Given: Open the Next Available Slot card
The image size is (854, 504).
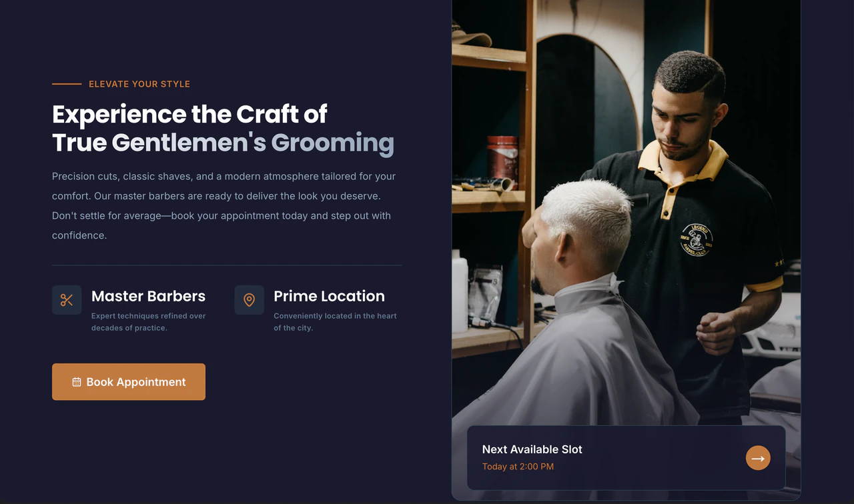Looking at the screenshot, I should tap(626, 458).
